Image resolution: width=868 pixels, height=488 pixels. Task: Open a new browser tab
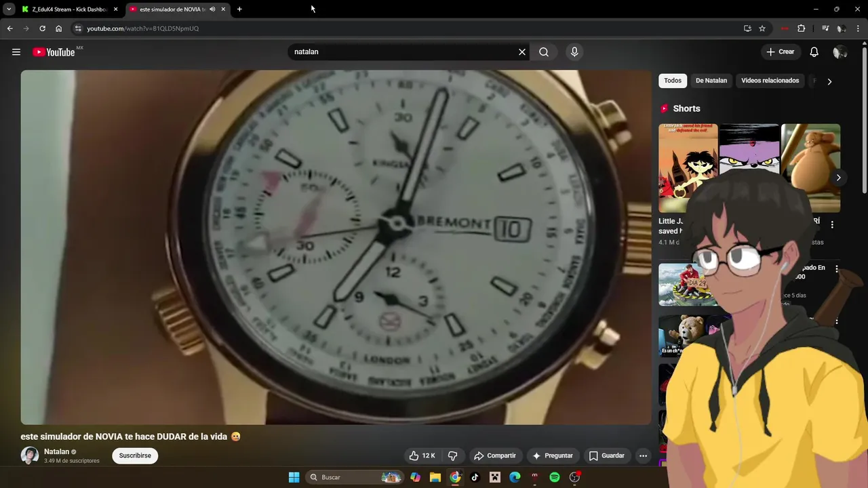click(x=239, y=9)
